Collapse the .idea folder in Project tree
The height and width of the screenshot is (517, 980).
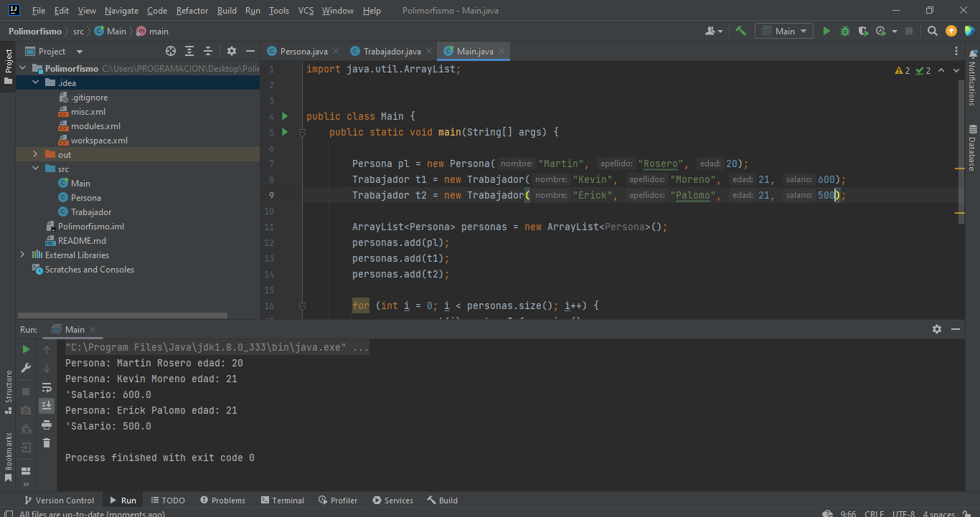point(34,82)
